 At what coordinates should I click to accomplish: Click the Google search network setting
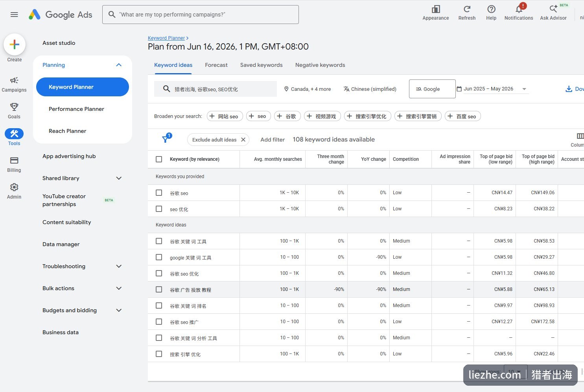coord(432,89)
